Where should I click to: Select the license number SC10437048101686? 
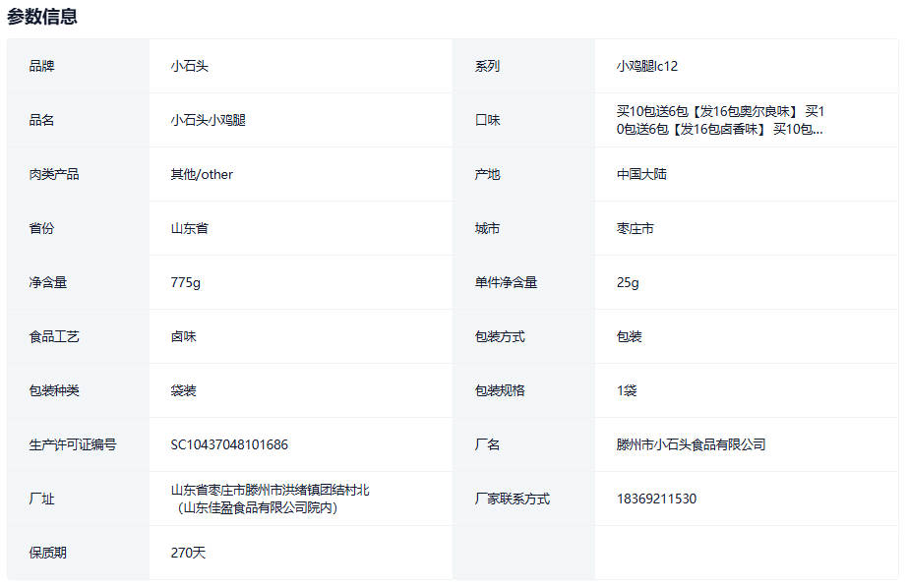tap(229, 444)
